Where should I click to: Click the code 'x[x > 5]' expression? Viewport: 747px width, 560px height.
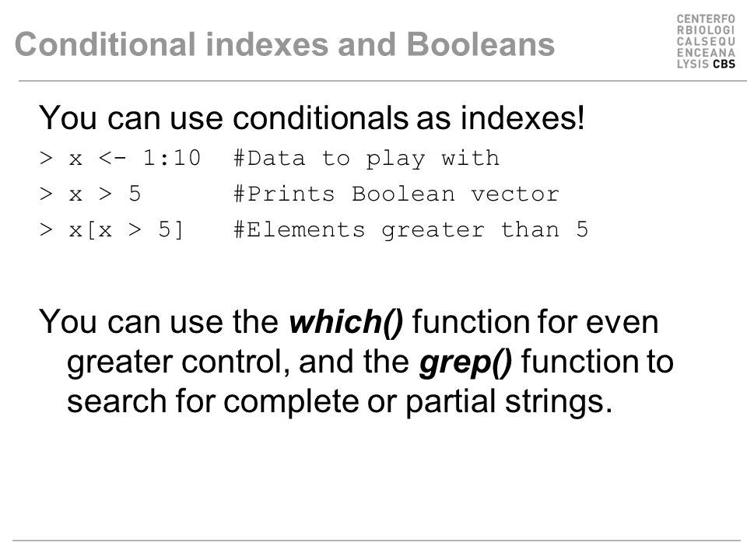pyautogui.click(x=126, y=230)
